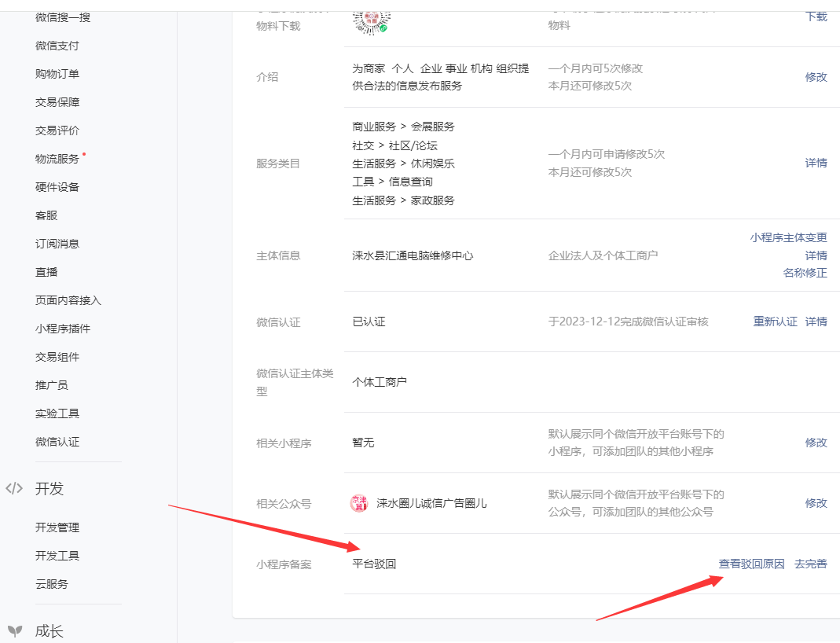
Task: Open 开发管理 sidebar item
Action: (x=57, y=527)
